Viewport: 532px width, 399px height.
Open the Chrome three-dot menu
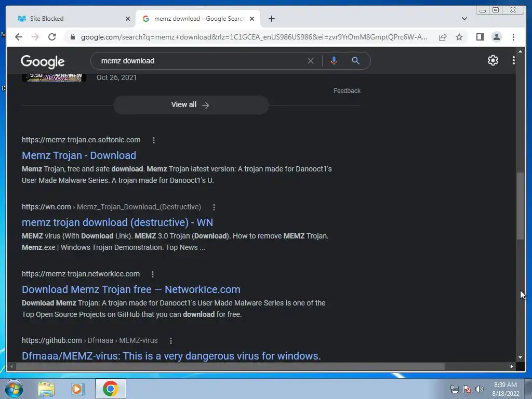[x=513, y=37]
